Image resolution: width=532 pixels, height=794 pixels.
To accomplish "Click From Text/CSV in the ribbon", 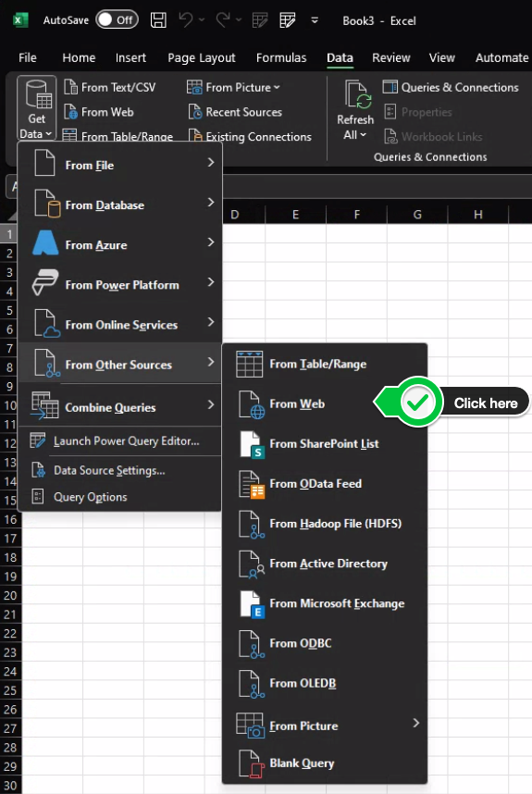I will tap(110, 87).
